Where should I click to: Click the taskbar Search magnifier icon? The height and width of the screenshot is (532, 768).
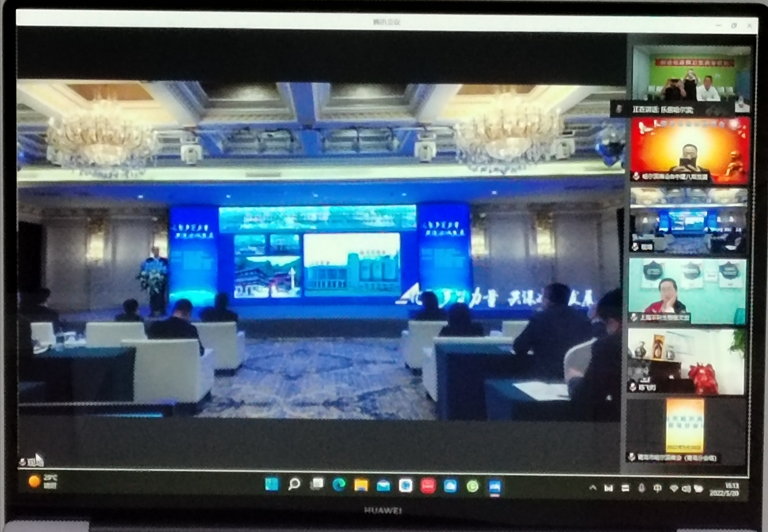(x=294, y=484)
